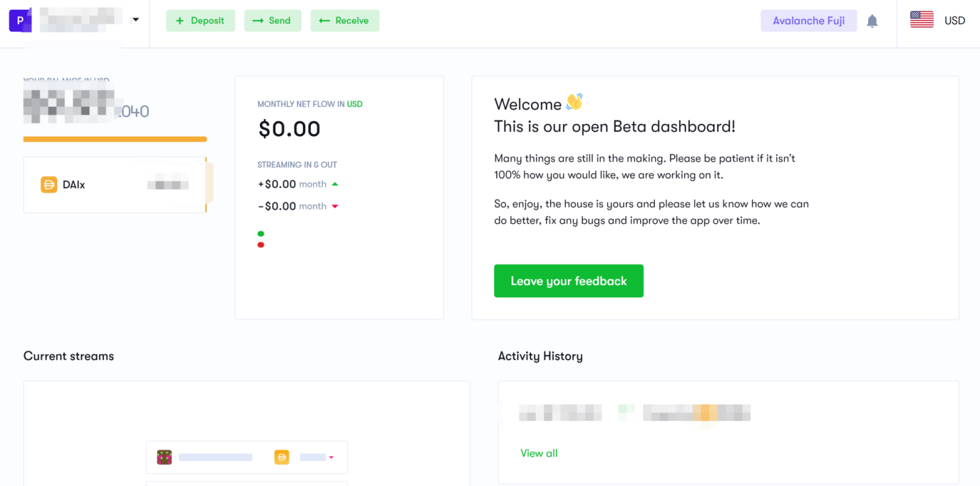Open the notifications bell

tap(872, 21)
